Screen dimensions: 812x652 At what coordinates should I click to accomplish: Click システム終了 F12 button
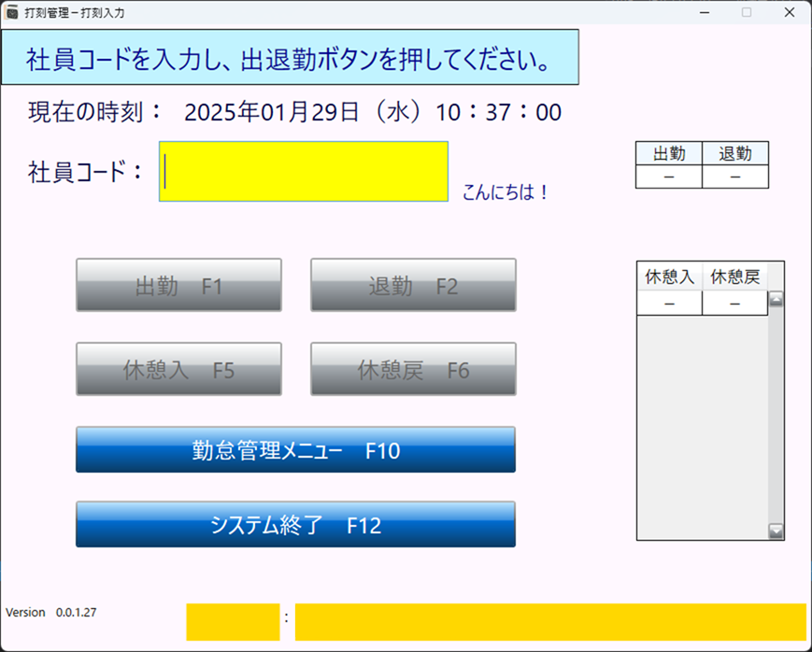295,524
